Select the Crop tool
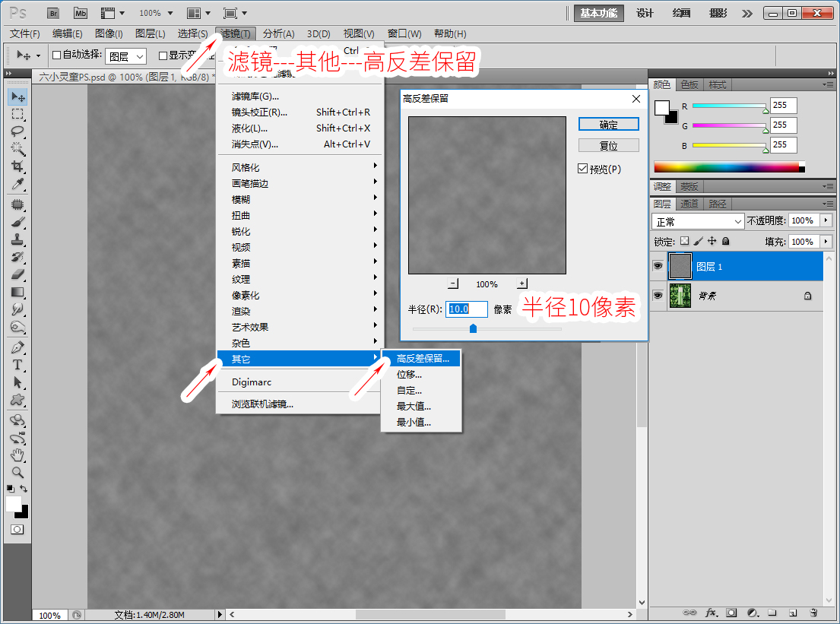The image size is (840, 624). coord(16,163)
